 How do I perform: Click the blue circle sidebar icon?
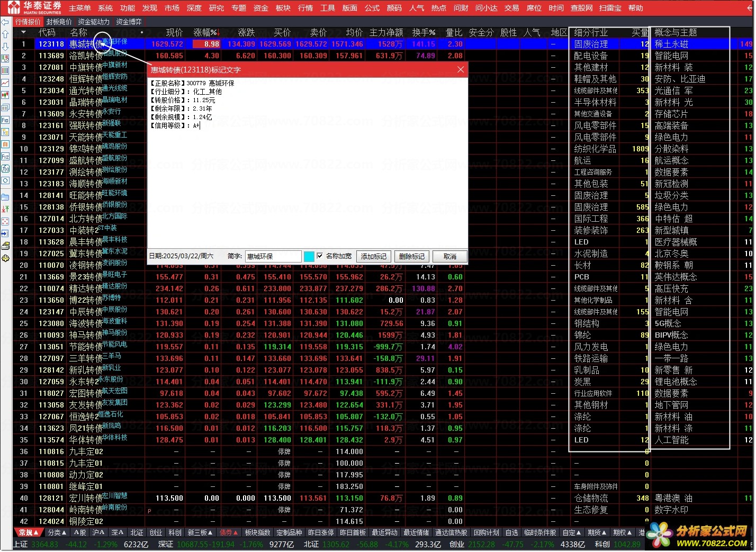5,180
